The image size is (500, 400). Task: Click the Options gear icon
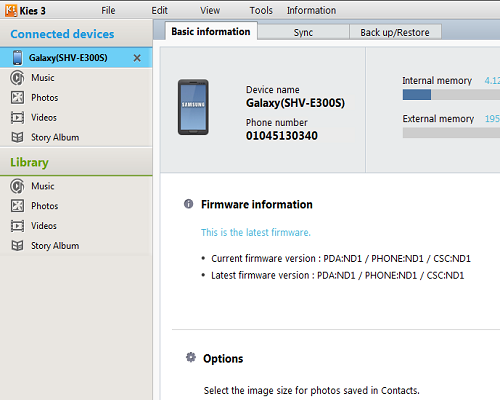click(191, 357)
